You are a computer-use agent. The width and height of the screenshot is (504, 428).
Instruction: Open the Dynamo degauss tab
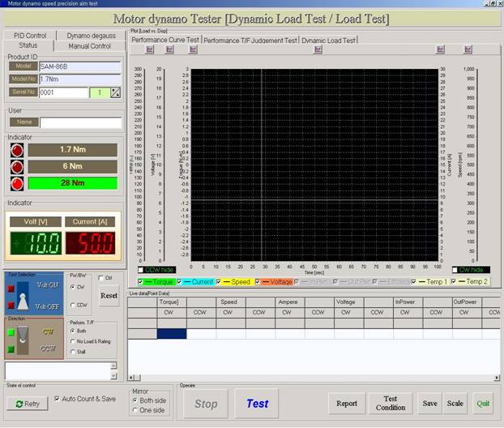tap(92, 36)
